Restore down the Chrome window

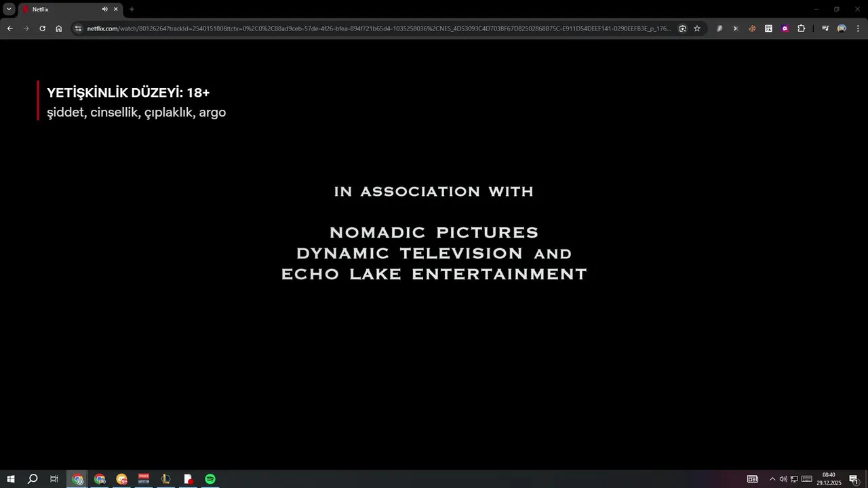[836, 9]
